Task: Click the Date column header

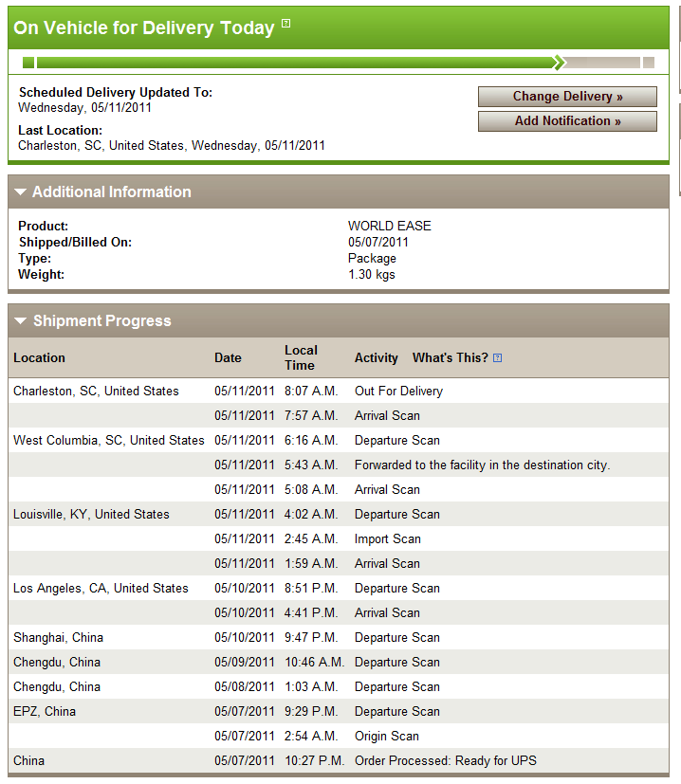Action: pos(228,358)
